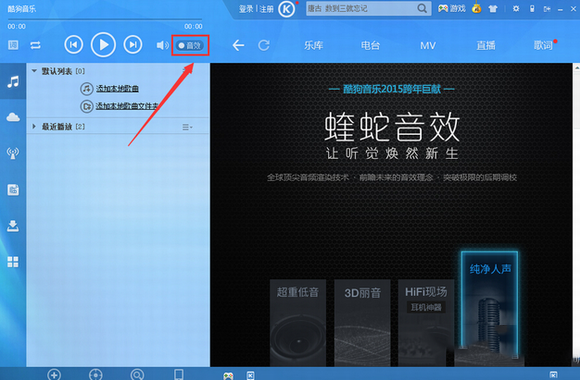Viewport: 580px width, 380px height.
Task: Go back with the left arrow
Action: 238,46
